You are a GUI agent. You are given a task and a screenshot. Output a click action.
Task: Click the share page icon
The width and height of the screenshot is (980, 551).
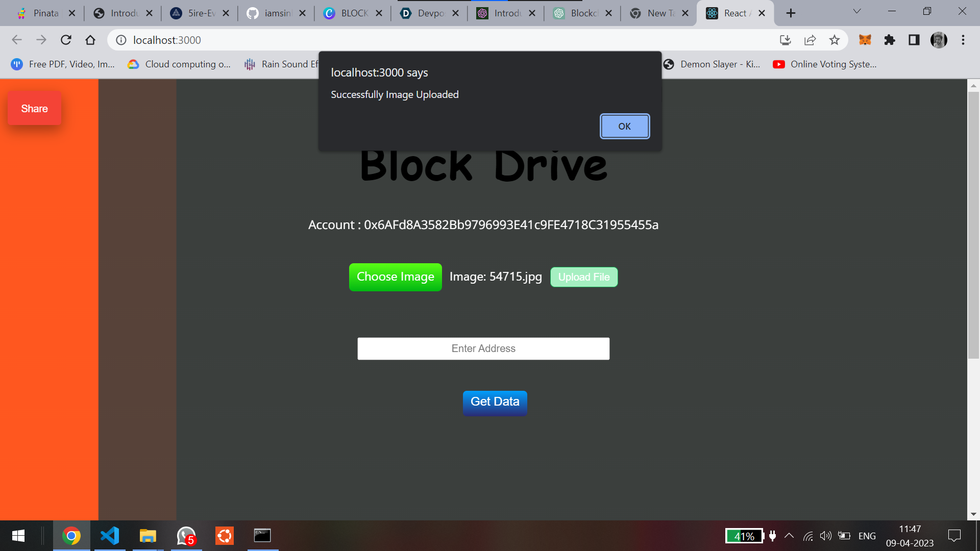(810, 40)
